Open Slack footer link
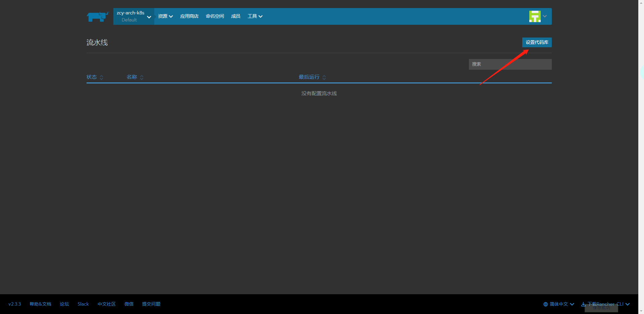Viewport: 644px width, 314px height. click(x=83, y=304)
